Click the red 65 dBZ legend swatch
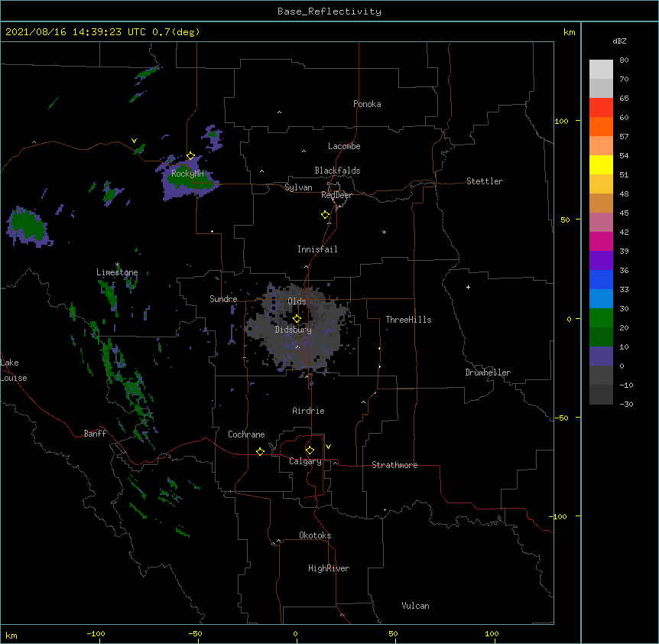This screenshot has height=644, width=659. [601, 107]
